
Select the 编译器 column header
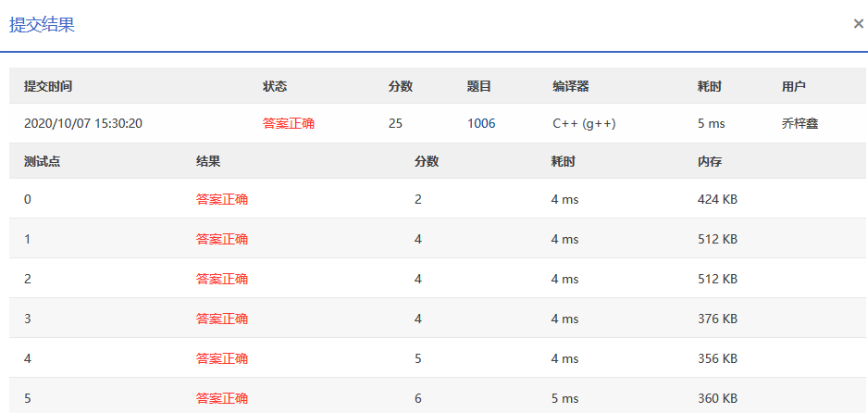click(x=570, y=86)
